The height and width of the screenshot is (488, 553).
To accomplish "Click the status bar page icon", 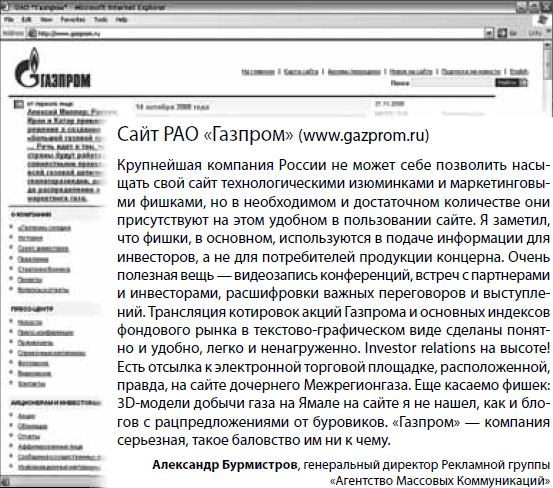I will pos(5,482).
